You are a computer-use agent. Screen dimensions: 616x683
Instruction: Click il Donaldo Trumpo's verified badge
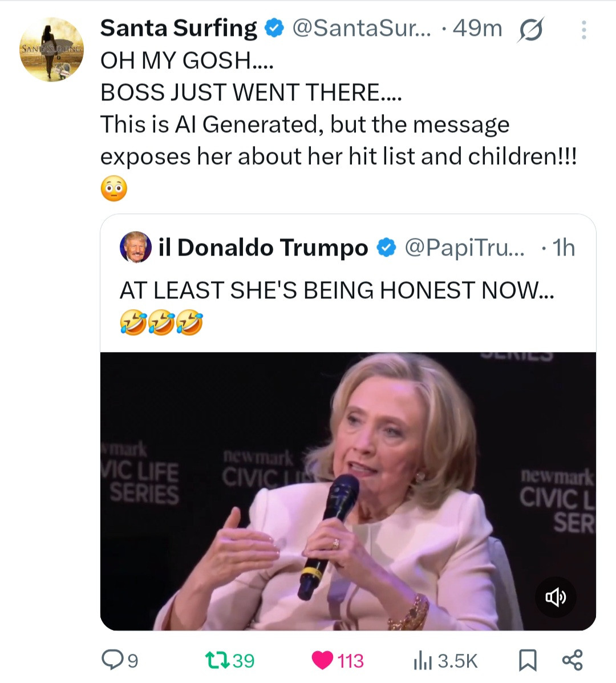pos(387,248)
